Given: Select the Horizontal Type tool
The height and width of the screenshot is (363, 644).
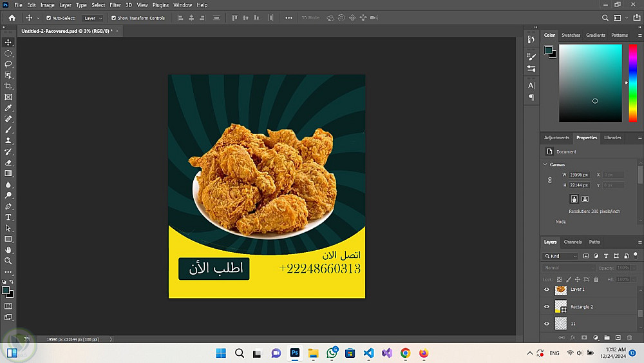Looking at the screenshot, I should click(8, 217).
